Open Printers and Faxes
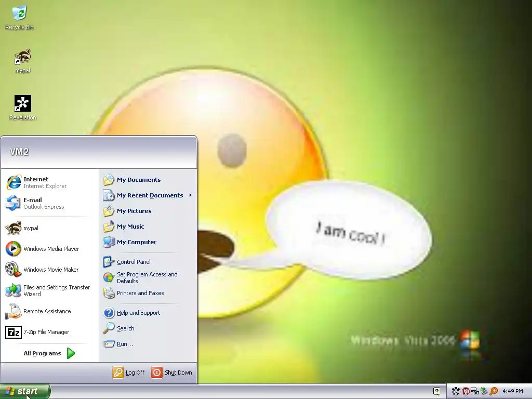532x399 pixels. (148, 293)
